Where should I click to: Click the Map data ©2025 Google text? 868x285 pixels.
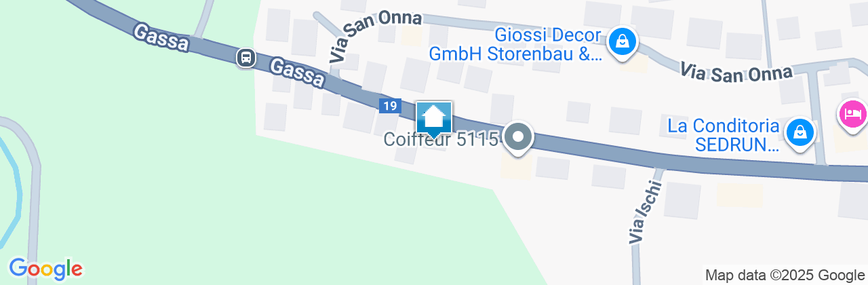pyautogui.click(x=783, y=275)
